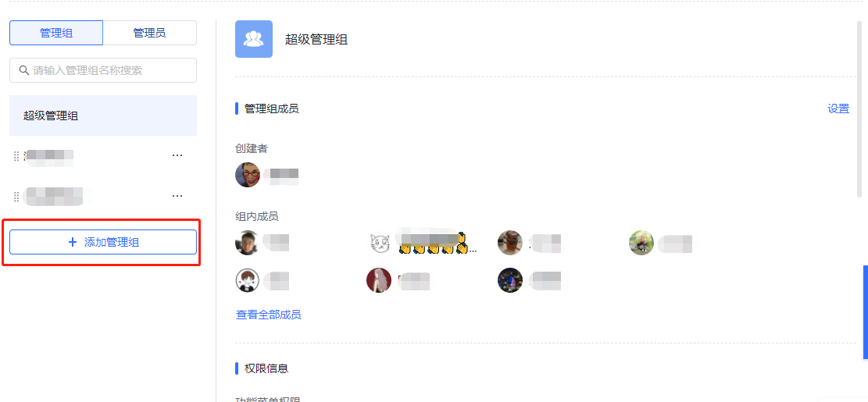Click the cartoon boy avatar in the members list
The height and width of the screenshot is (402, 868).
click(248, 280)
